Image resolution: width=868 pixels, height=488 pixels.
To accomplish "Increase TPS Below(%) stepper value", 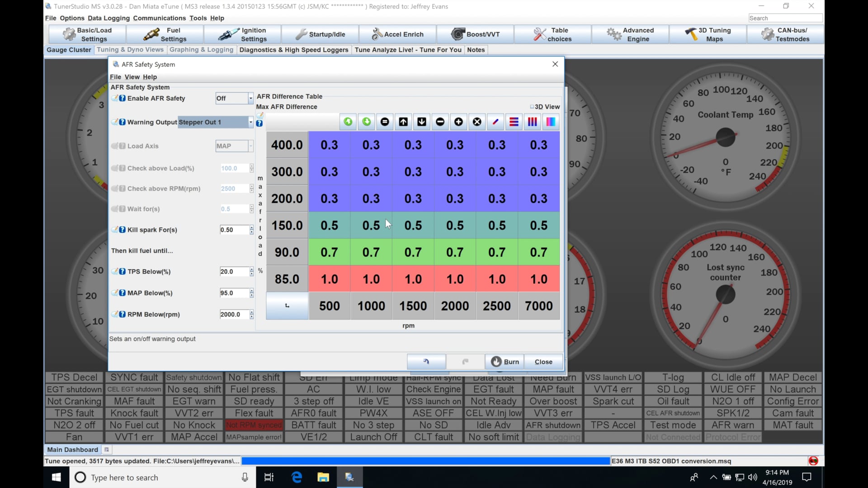I will pos(252,269).
